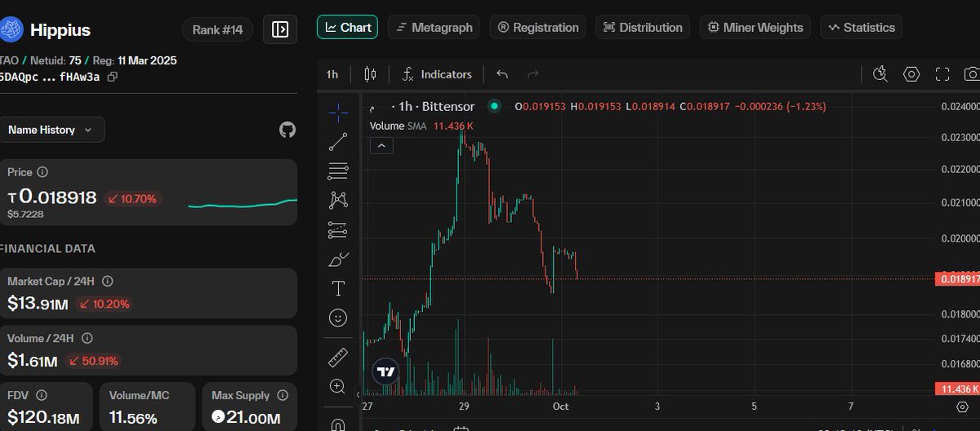Open the chart quick search icon
The image size is (980, 431).
880,74
